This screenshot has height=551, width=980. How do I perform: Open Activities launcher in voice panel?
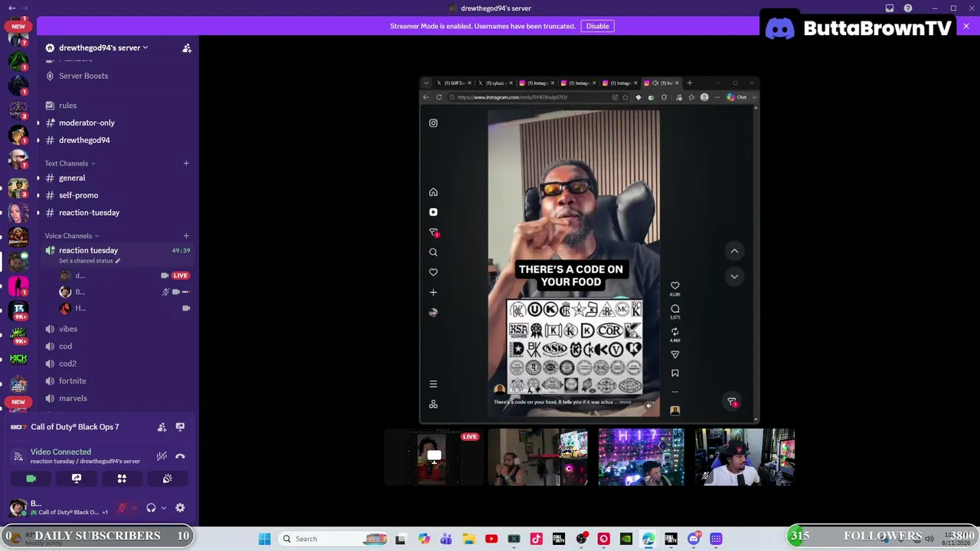(122, 478)
